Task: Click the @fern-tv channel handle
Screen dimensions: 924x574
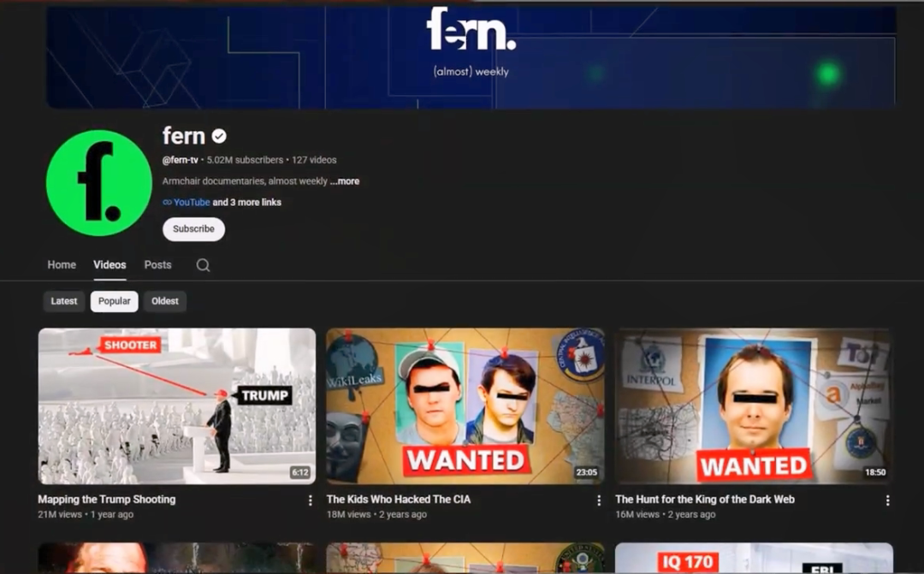Action: [181, 160]
